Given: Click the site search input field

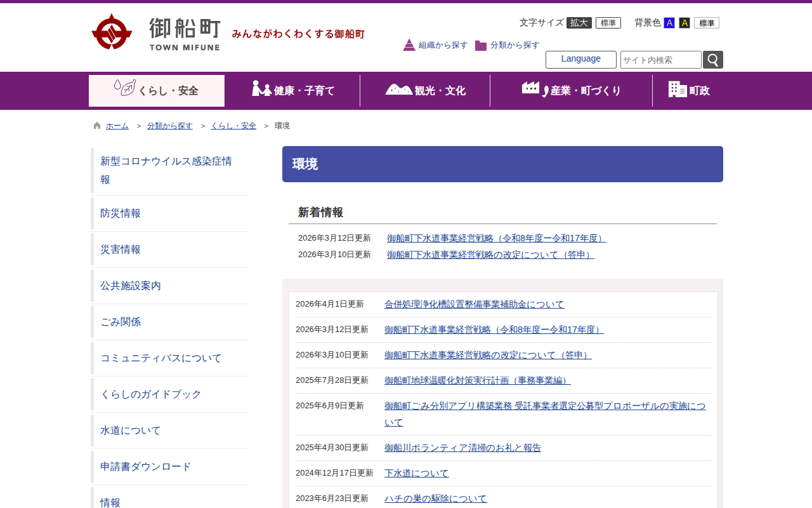Looking at the screenshot, I should coord(660,60).
